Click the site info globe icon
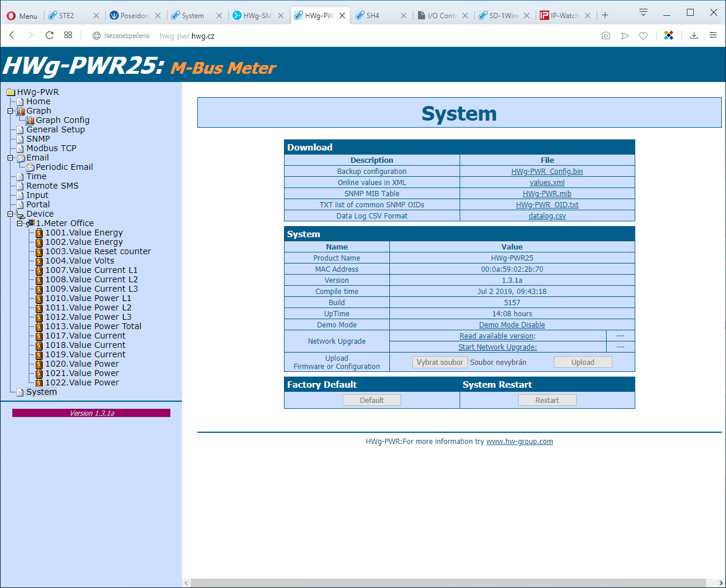This screenshot has height=588, width=726. [x=97, y=36]
